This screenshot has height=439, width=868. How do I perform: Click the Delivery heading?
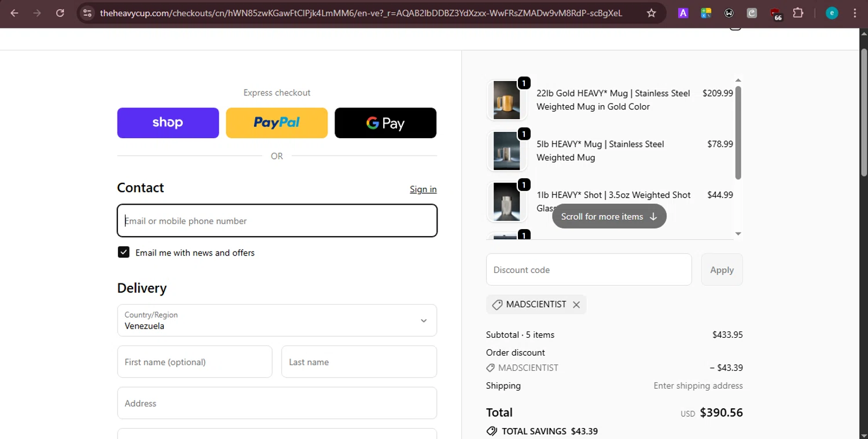coord(142,288)
